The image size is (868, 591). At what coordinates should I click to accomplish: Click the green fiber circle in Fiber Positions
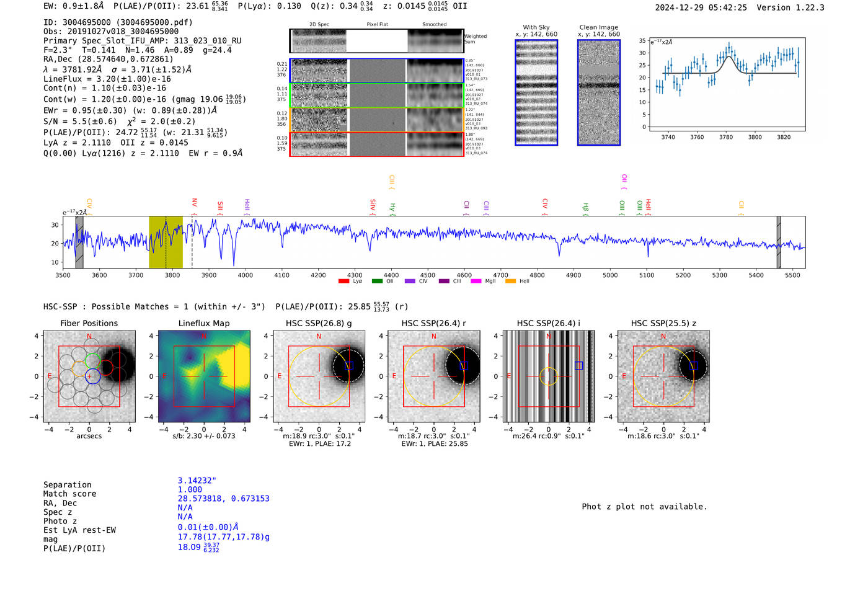point(92,360)
